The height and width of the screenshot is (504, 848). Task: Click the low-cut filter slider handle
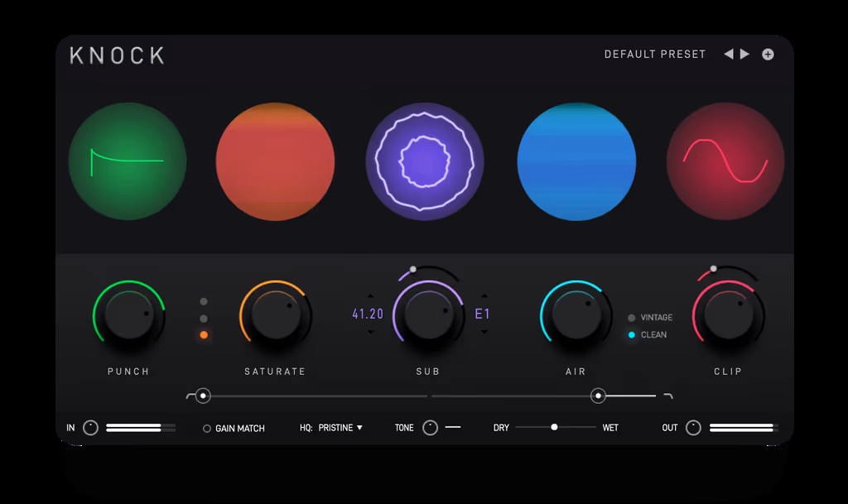pyautogui.click(x=203, y=396)
